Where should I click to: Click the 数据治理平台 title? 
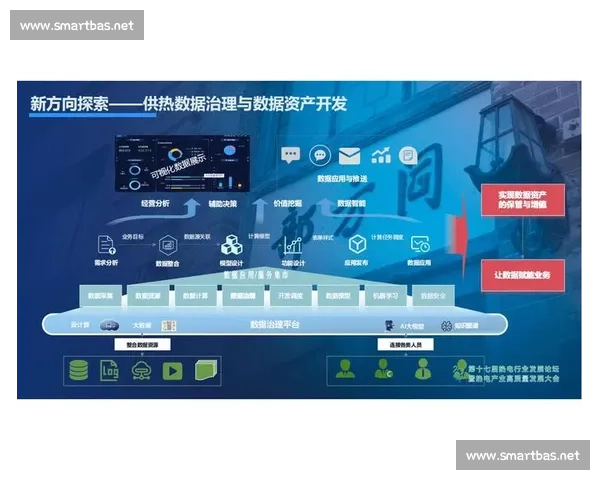(275, 325)
